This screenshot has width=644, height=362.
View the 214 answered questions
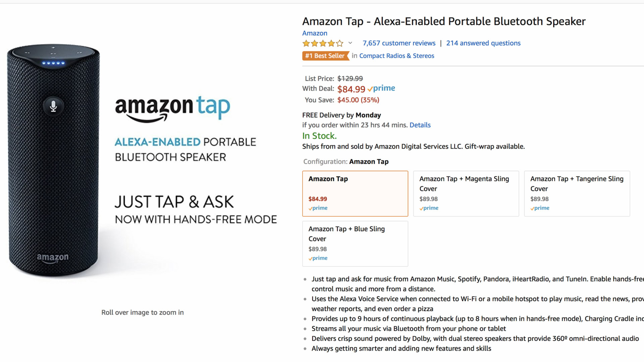pyautogui.click(x=483, y=43)
